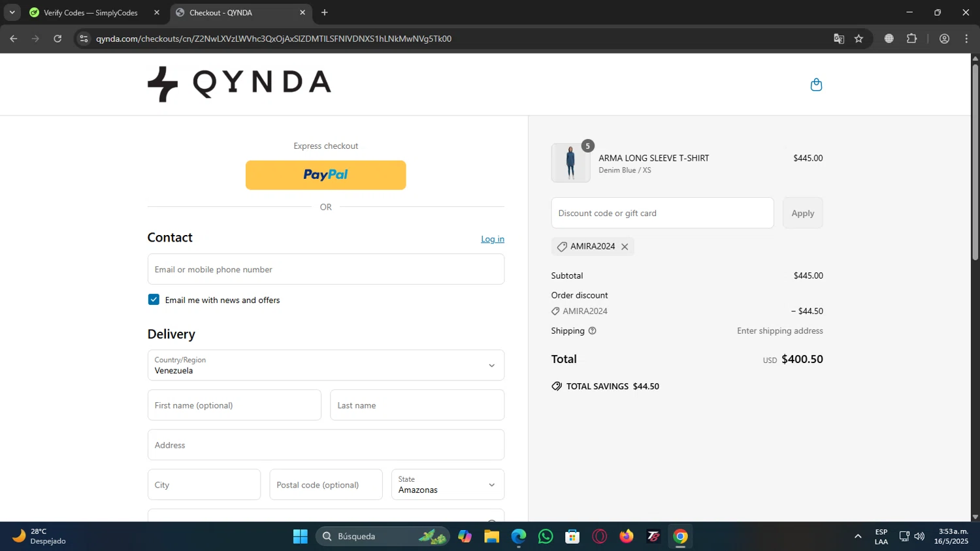Open File Explorer from the taskbar

(x=491, y=537)
